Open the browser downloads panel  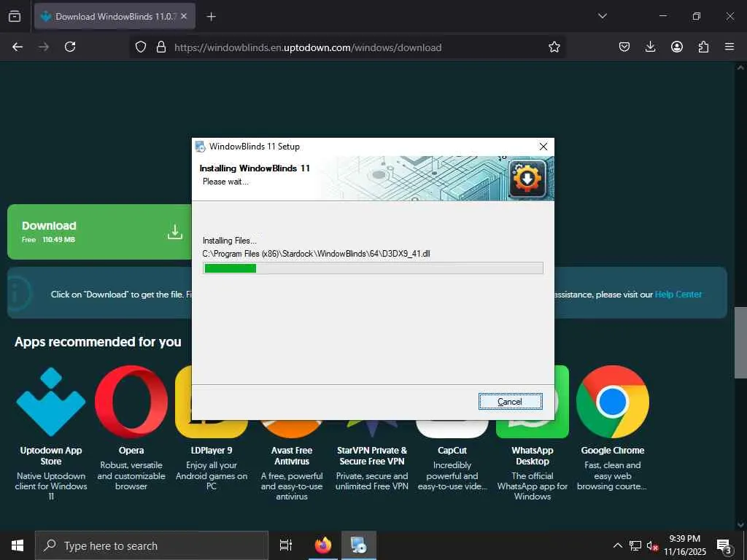tap(650, 47)
